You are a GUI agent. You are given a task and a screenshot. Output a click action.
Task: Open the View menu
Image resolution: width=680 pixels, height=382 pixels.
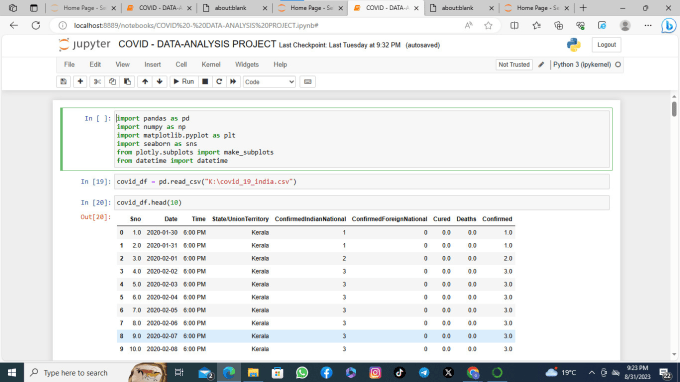coord(122,65)
